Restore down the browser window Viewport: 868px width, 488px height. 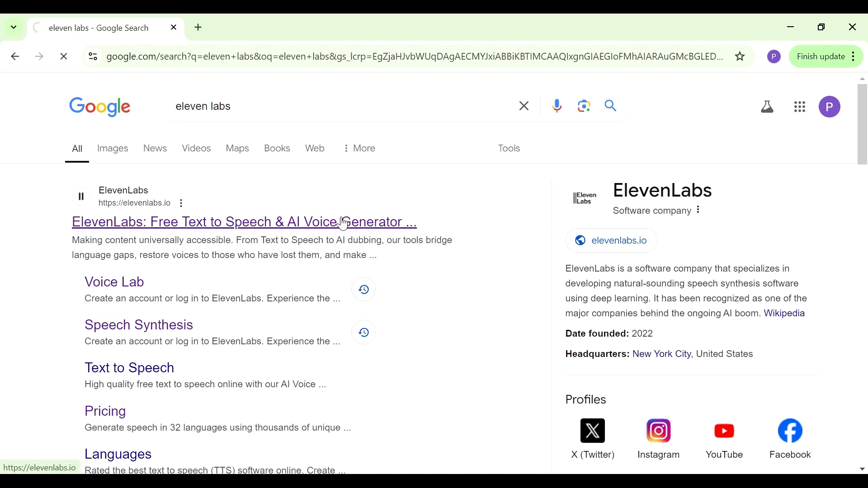pos(822,27)
